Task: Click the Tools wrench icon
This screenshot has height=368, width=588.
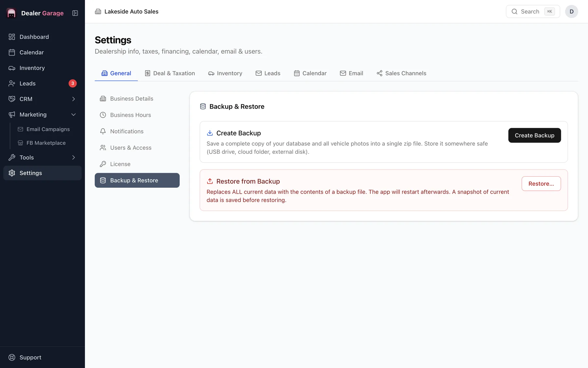Action: [12, 158]
